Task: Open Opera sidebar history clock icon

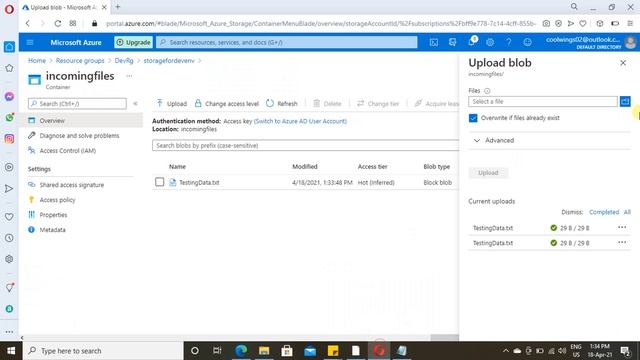Action: 9,238
